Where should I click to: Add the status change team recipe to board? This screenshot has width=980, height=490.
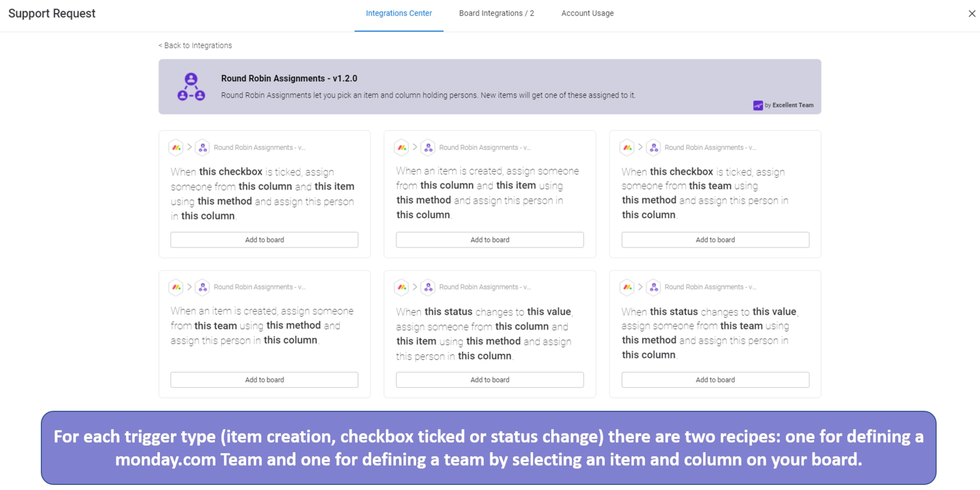point(715,380)
